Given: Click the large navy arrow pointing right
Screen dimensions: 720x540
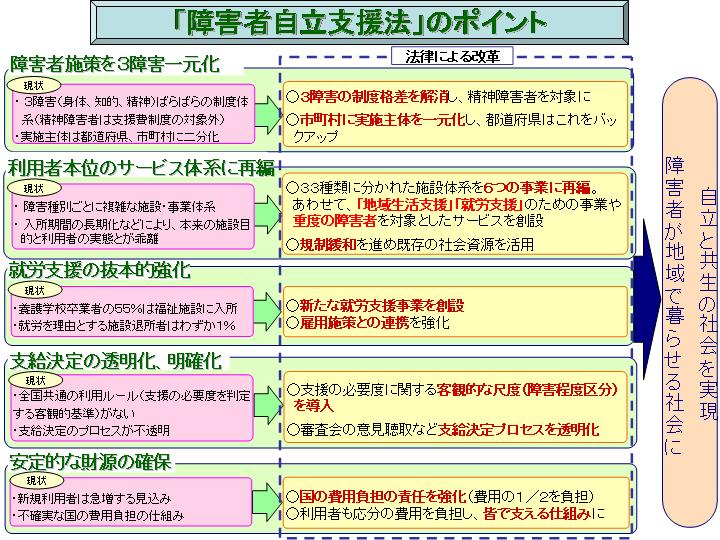Looking at the screenshot, I should (x=648, y=297).
